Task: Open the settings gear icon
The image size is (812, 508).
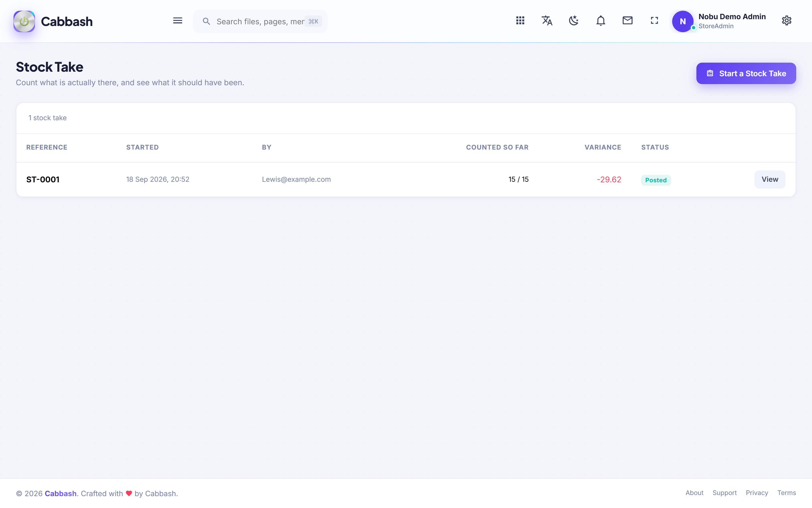Action: pyautogui.click(x=787, y=21)
